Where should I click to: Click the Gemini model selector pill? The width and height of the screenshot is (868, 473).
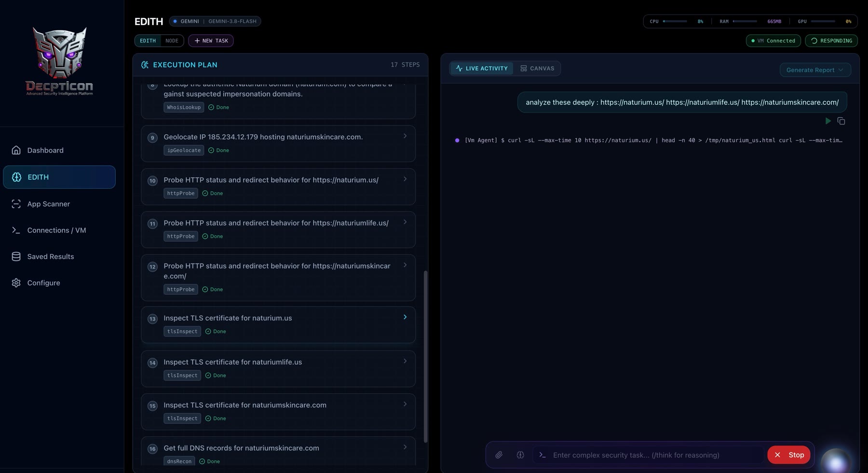pyautogui.click(x=215, y=21)
